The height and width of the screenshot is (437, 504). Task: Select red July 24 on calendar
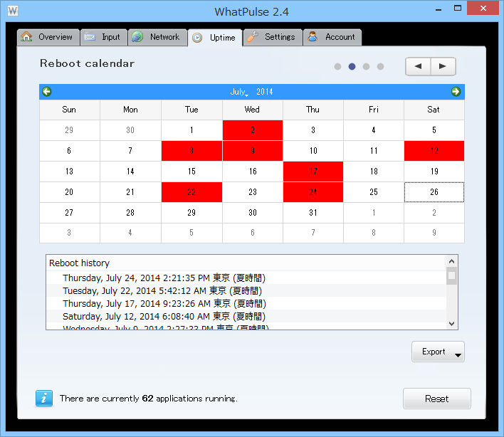coord(313,192)
